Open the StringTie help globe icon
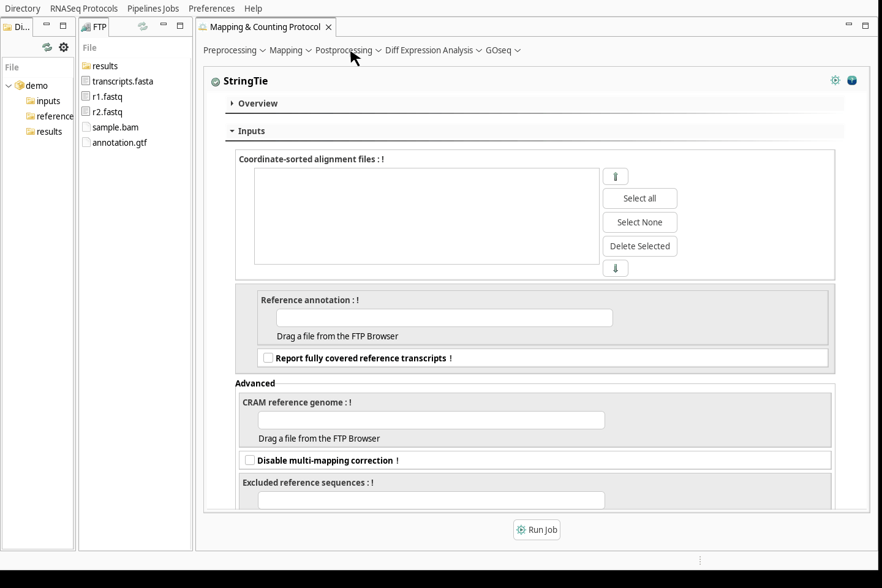This screenshot has width=882, height=588. tap(852, 80)
